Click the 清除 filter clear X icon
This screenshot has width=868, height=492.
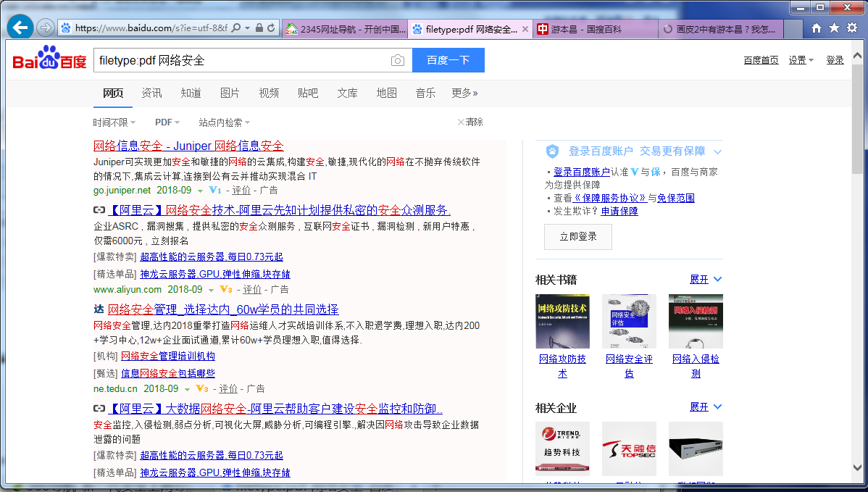click(x=461, y=122)
